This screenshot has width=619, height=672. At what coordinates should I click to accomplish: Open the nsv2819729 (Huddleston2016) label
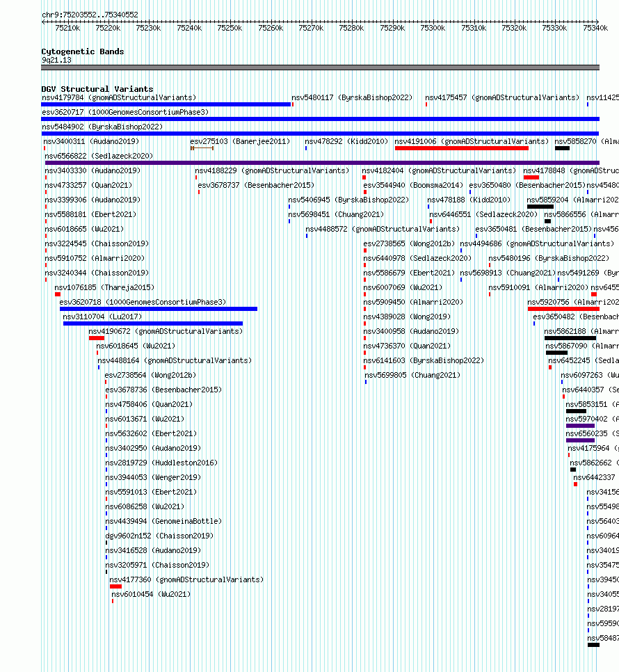click(x=161, y=463)
